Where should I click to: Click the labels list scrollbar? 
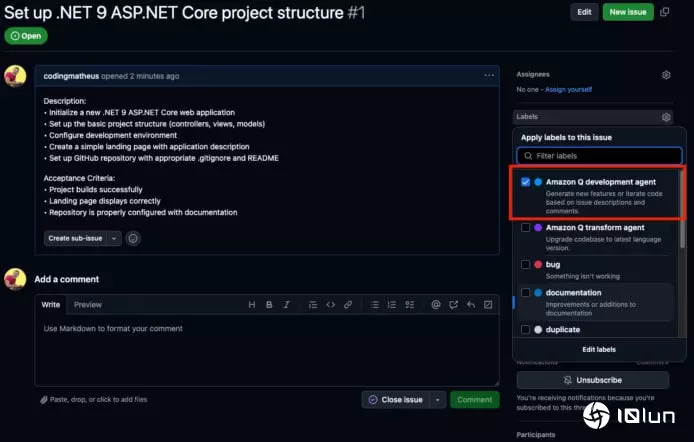point(682,208)
